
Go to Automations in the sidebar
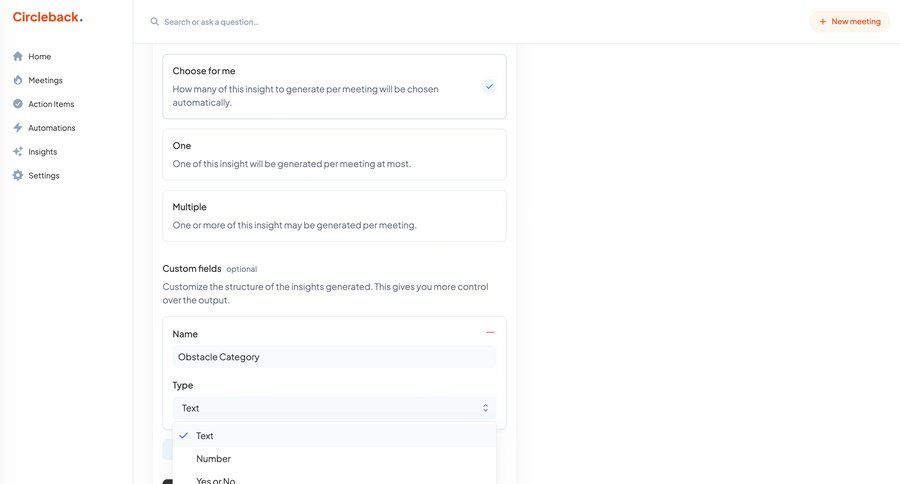point(51,128)
